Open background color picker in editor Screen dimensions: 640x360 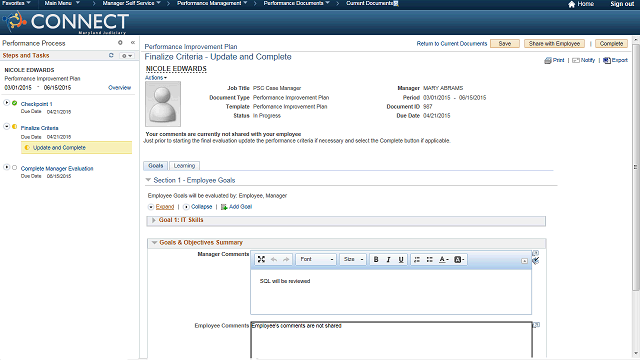point(459,259)
